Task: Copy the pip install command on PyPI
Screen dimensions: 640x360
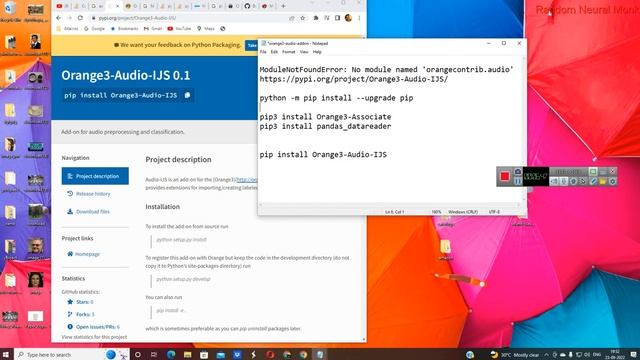Action: pos(187,95)
